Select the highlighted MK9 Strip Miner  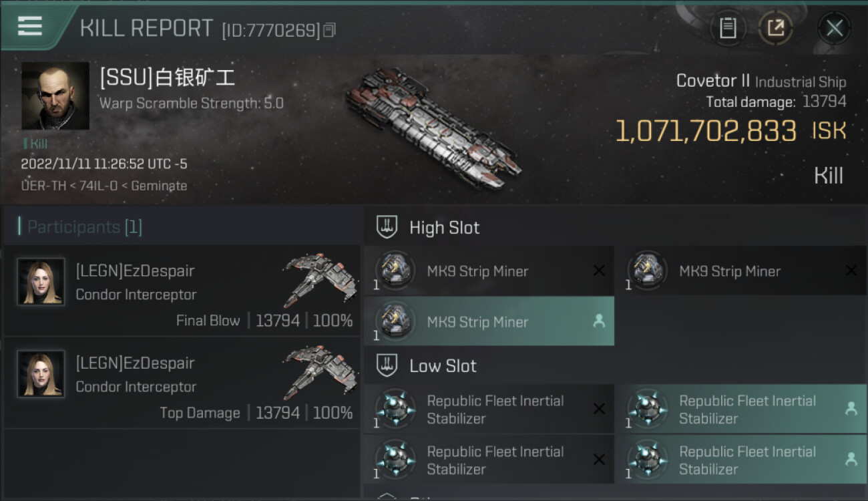[488, 322]
